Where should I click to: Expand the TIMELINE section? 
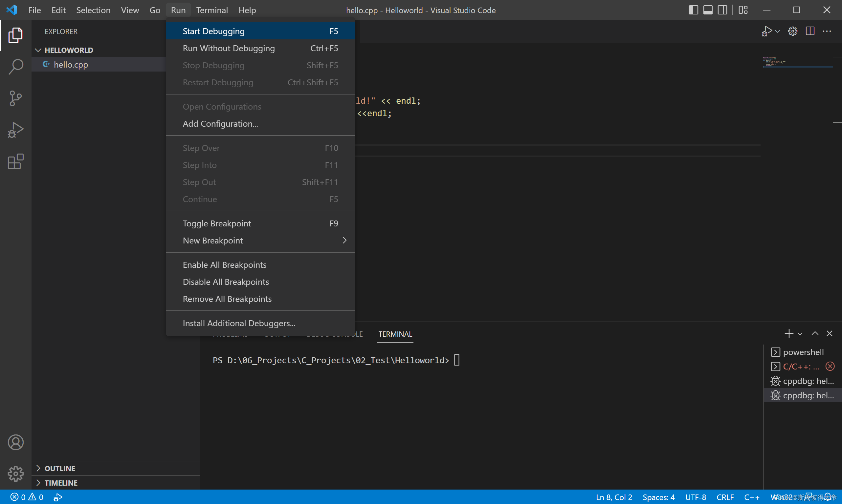[x=116, y=483]
